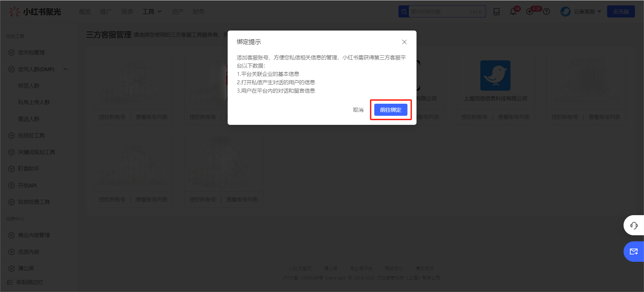Open the 侵权投诉 footer link
Screen dimensions: 644x292
425,269
